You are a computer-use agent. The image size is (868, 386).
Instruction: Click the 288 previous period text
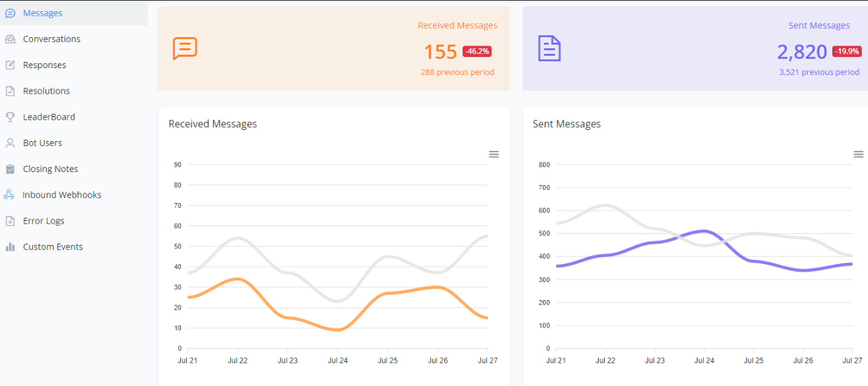pos(457,72)
